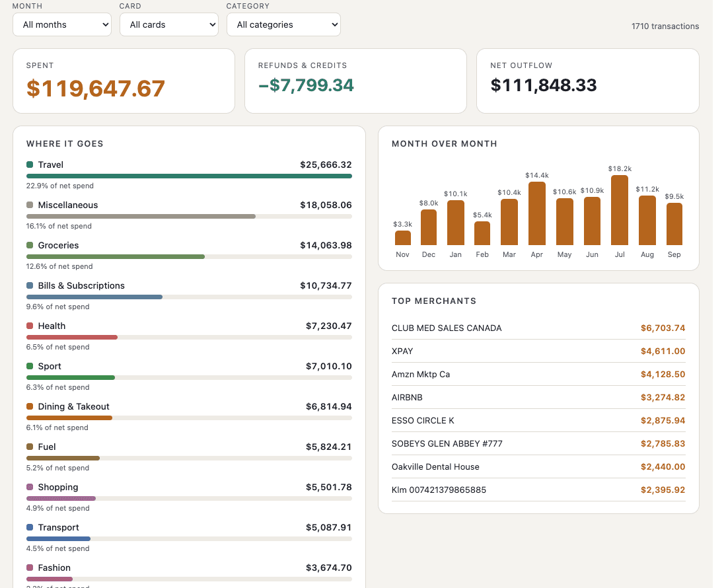The image size is (726, 588).
Task: Select the Klm 007421379865885 merchant
Action: click(x=439, y=490)
